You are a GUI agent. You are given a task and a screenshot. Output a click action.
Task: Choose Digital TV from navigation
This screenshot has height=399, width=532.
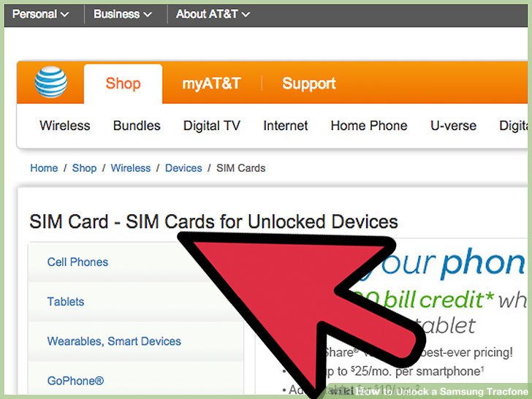tap(212, 126)
